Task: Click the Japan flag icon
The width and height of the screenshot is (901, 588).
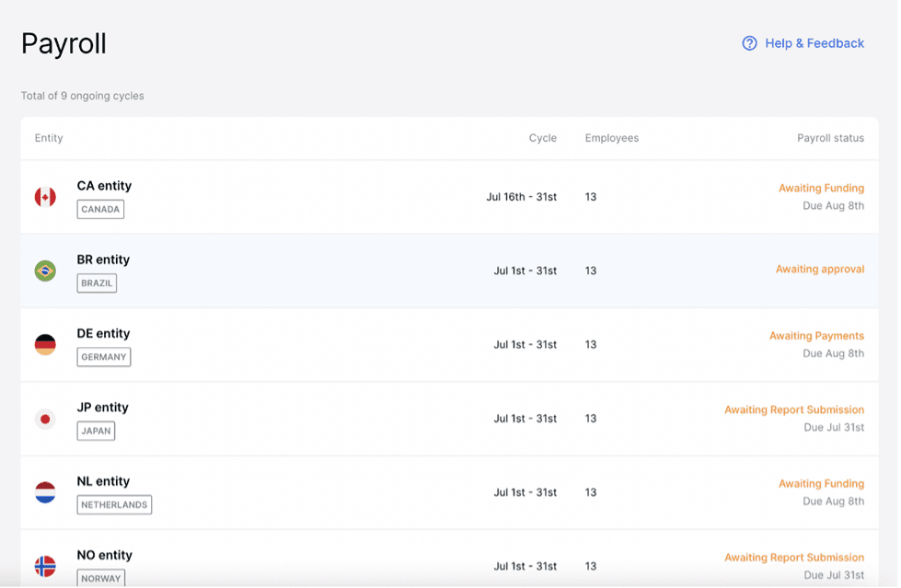Action: (45, 419)
